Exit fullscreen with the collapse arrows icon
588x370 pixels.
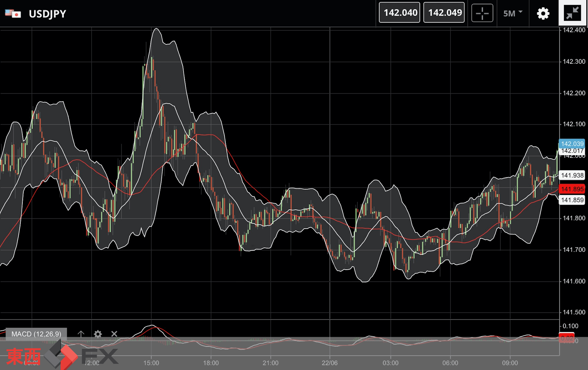572,13
